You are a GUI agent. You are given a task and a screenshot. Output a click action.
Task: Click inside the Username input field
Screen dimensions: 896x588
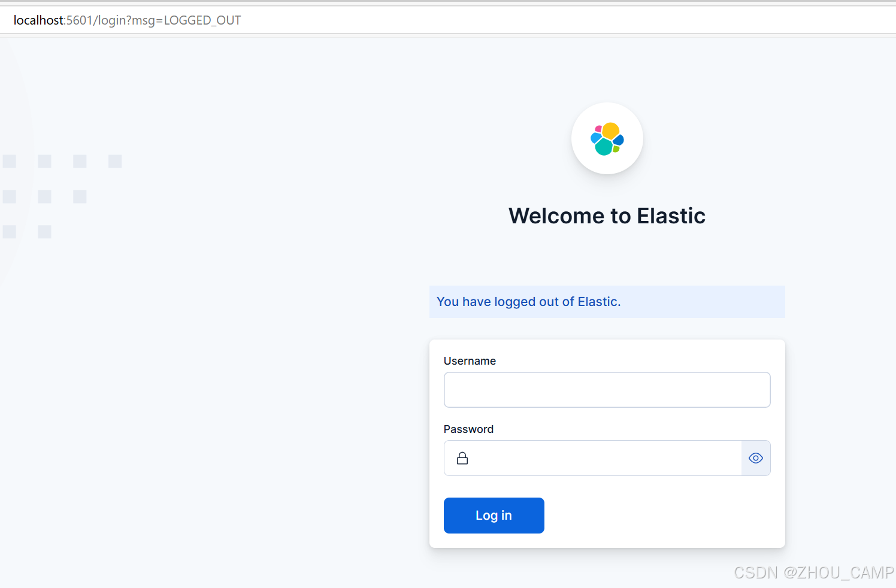607,390
